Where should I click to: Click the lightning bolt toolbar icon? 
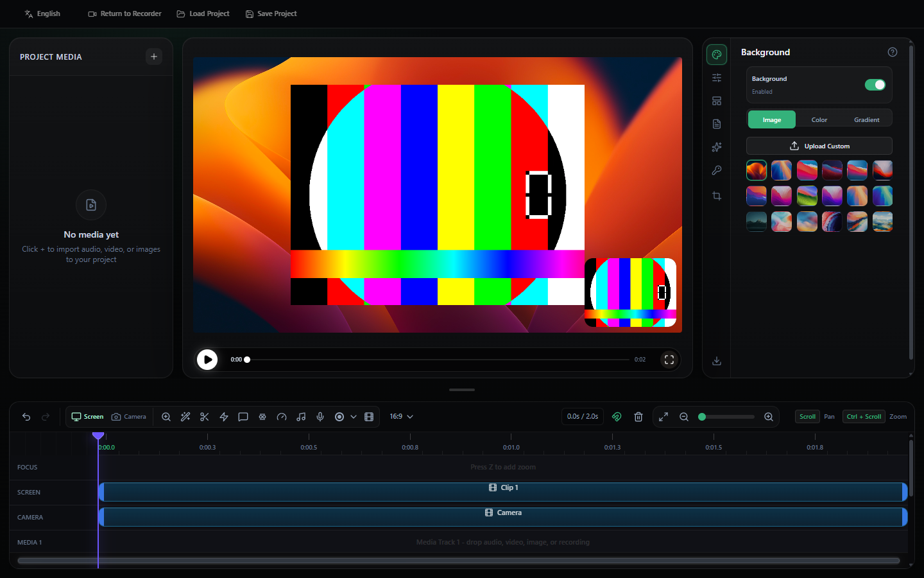pyautogui.click(x=224, y=417)
